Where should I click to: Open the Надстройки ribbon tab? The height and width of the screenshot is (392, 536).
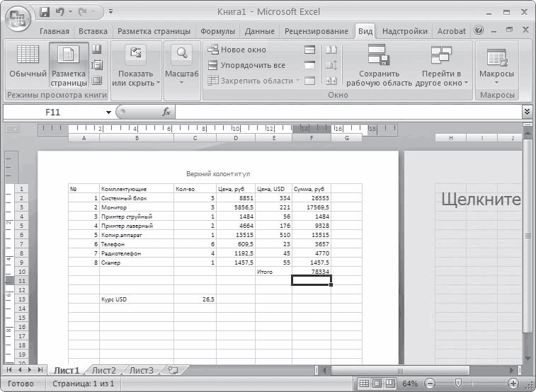pyautogui.click(x=405, y=31)
